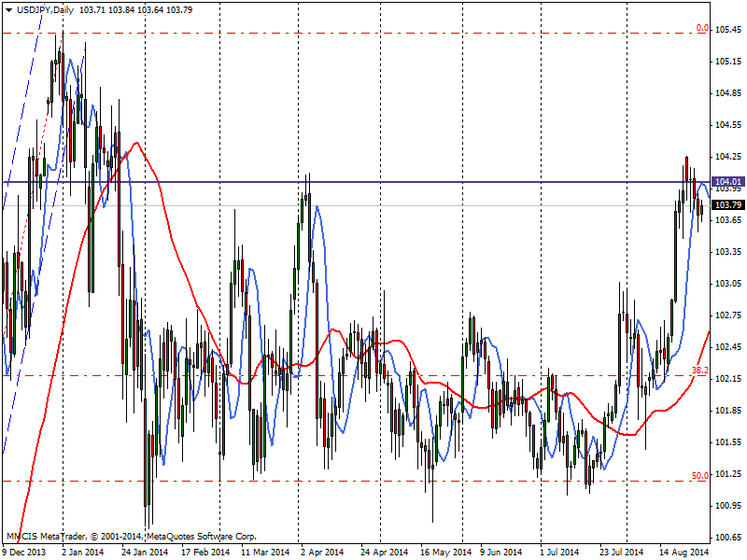Viewport: 747px width, 560px height.
Task: Click the 105.45 price scale value
Action: [728, 30]
